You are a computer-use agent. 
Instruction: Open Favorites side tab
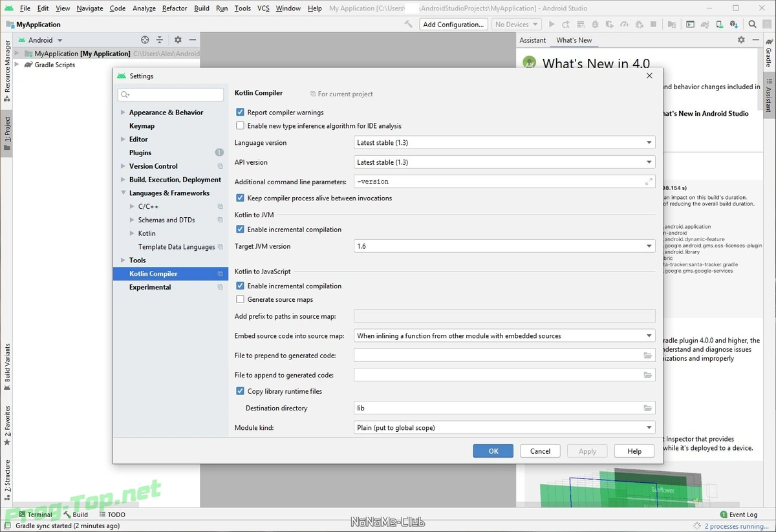click(7, 425)
